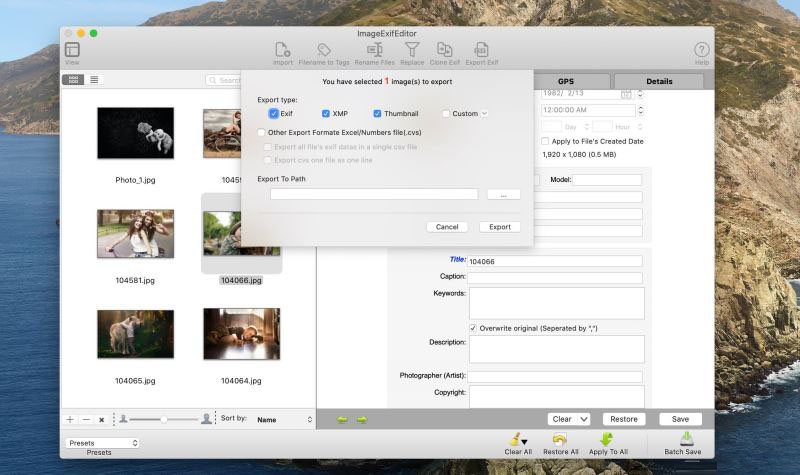
Task: Adjust the thumbnail size slider
Action: click(164, 419)
